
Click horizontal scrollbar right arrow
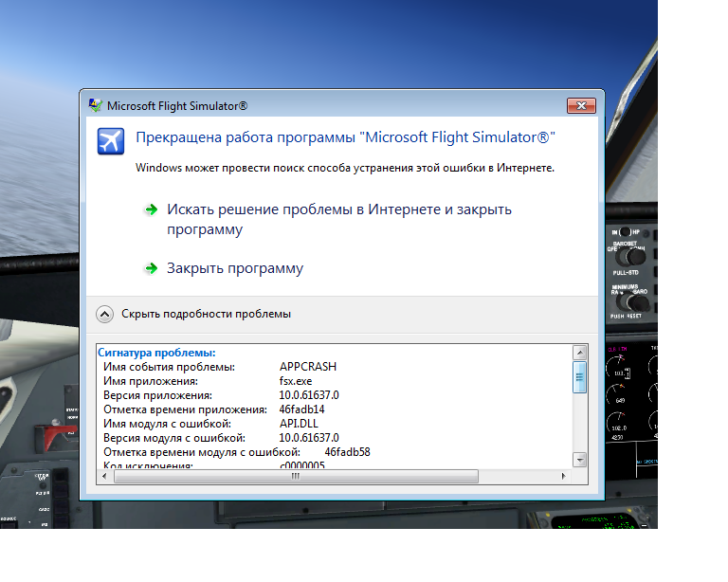[x=564, y=476]
